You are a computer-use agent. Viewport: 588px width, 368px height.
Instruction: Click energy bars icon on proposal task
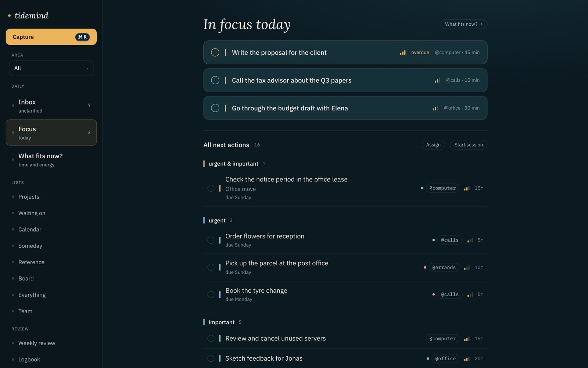click(x=403, y=53)
